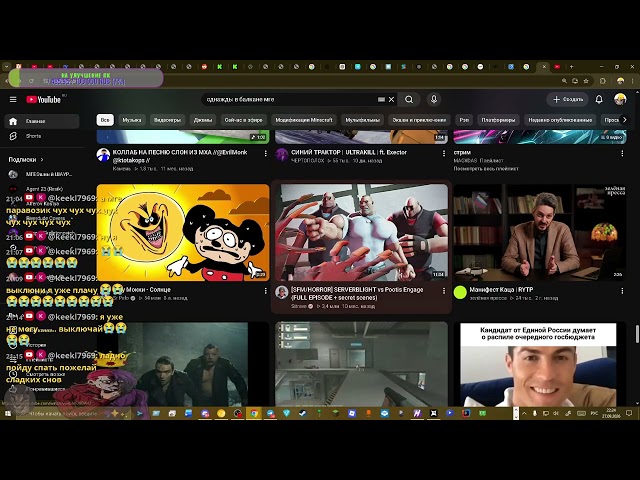Select the Рэп filter chip
640x480 pixels.
pos(464,120)
